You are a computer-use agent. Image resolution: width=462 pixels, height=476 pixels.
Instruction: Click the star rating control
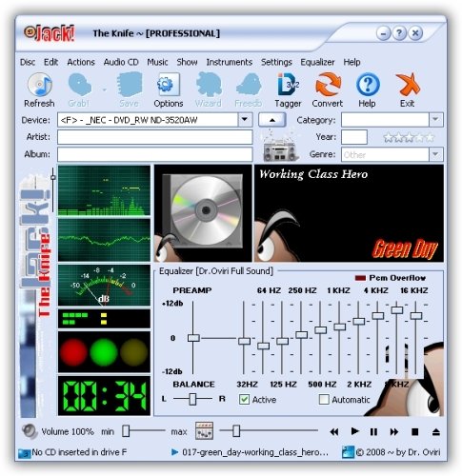pos(409,137)
